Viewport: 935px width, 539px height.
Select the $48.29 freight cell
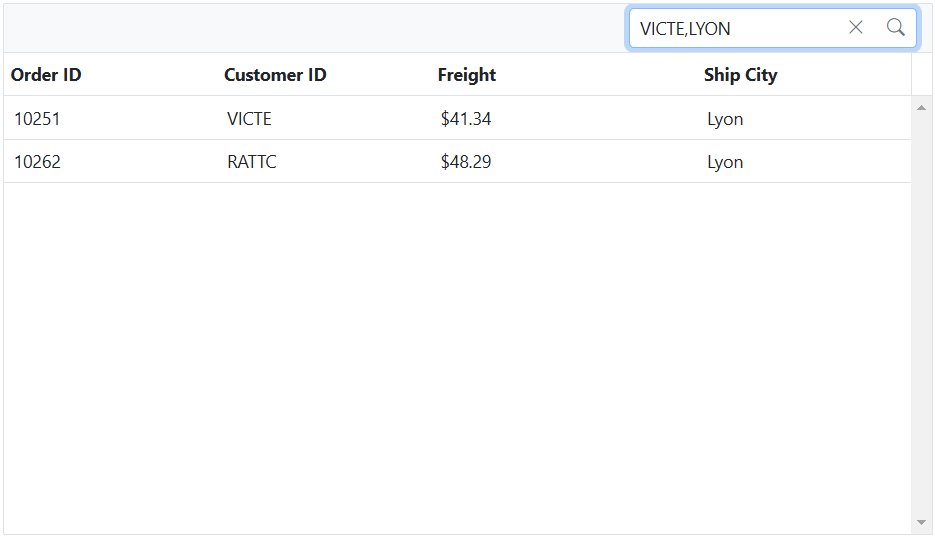(x=564, y=162)
